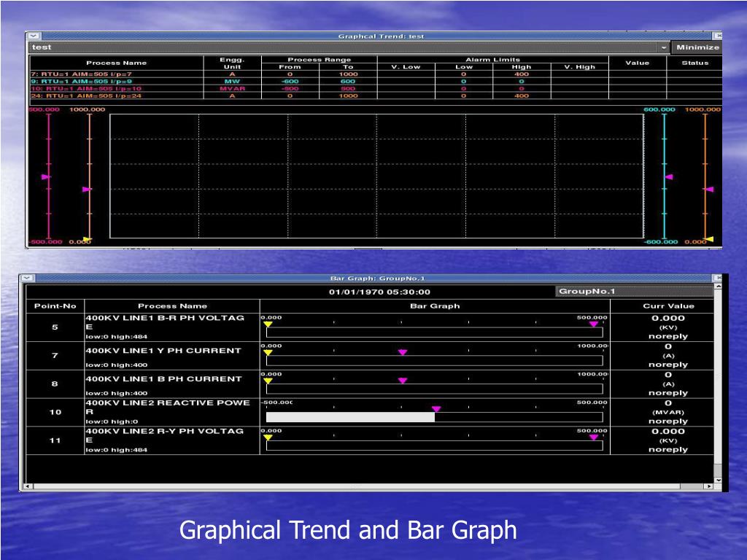Viewport: 747px width, 560px height.
Task: Select '400KV LINE2 R-Y PH VOLTAGE' process name
Action: point(164,435)
